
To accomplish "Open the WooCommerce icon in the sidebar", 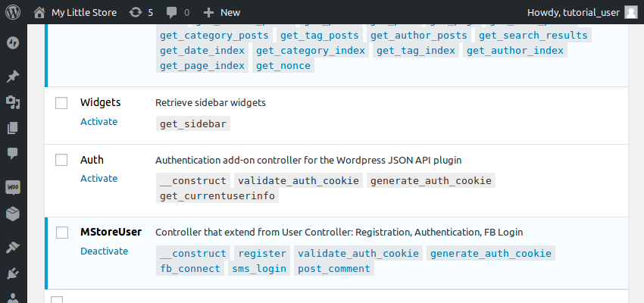I will [x=13, y=188].
